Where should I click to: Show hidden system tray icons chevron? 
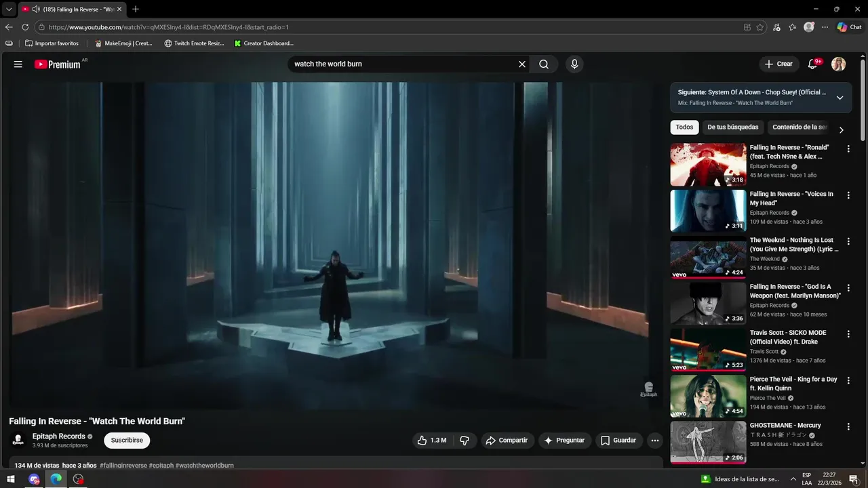tap(793, 479)
